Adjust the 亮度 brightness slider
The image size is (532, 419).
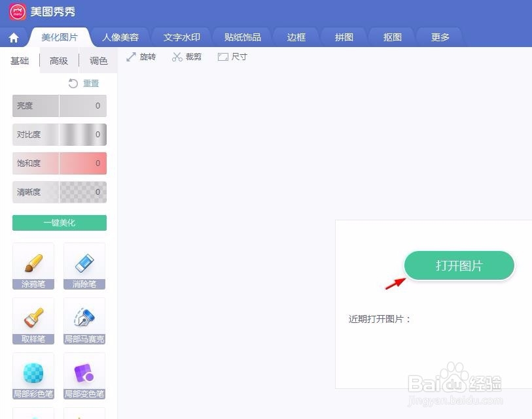[59, 106]
